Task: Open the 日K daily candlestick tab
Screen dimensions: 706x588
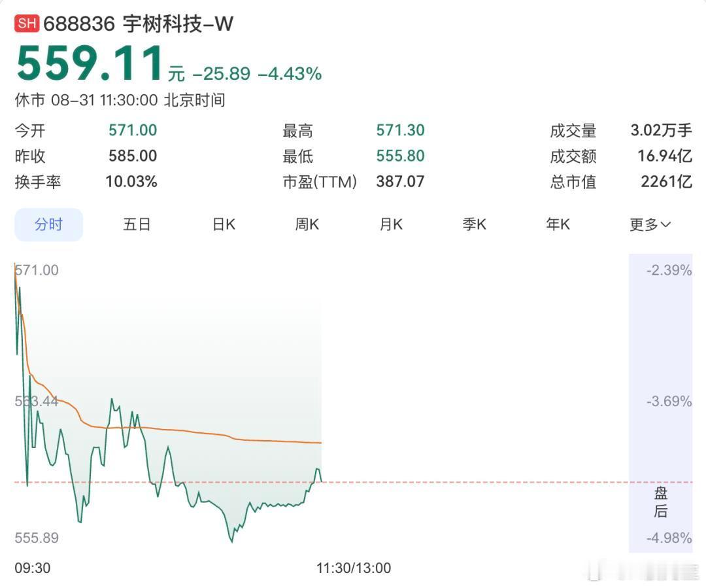Action: (224, 224)
